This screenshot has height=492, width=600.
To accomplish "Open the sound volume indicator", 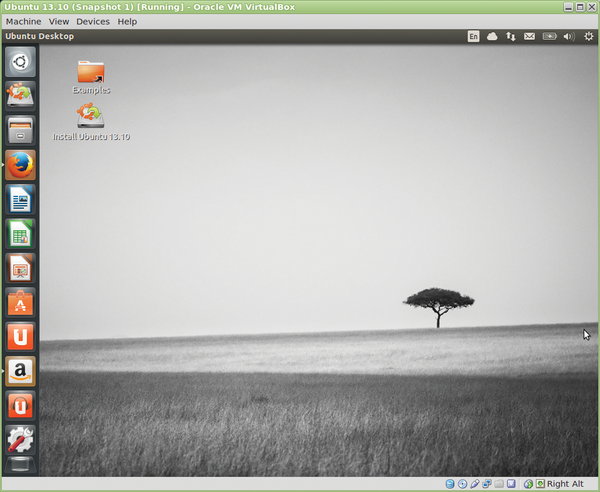I will (x=569, y=36).
